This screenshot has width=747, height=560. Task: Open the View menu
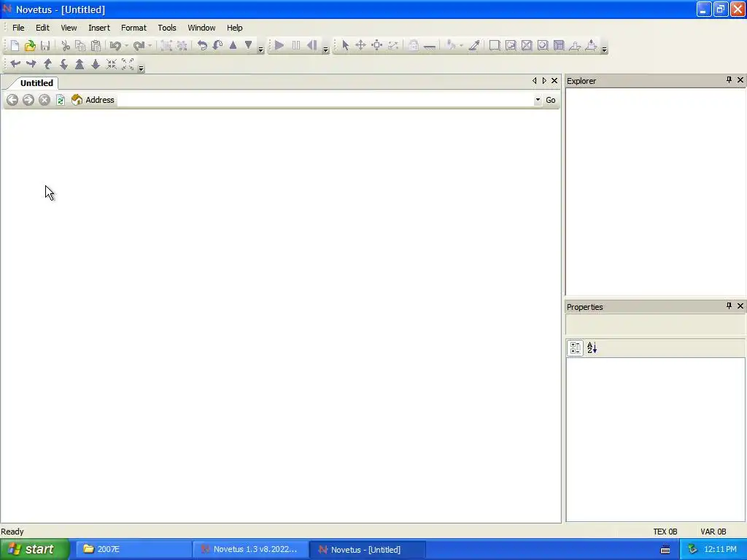69,28
